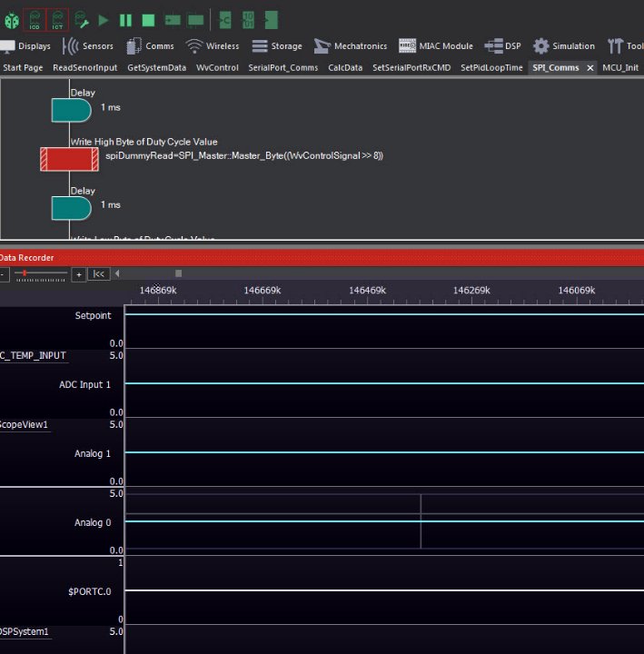Stop the simulation with square button
644x654 pixels.
(148, 20)
